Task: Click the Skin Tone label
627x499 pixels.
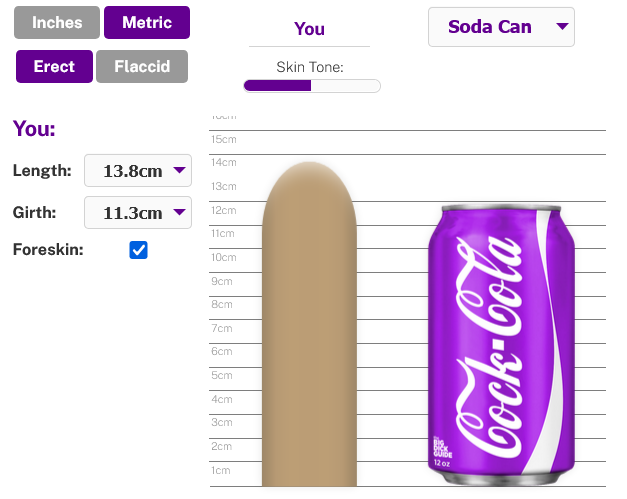Action: 310,67
